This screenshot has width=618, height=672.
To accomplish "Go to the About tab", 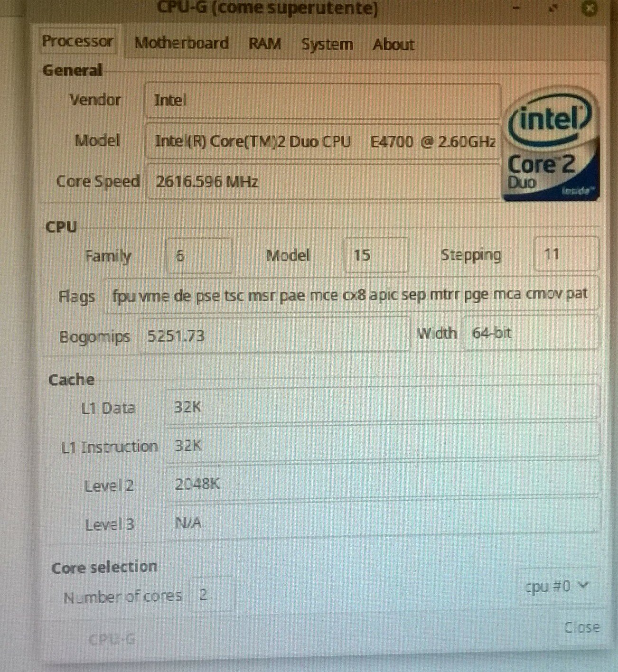I will (393, 45).
